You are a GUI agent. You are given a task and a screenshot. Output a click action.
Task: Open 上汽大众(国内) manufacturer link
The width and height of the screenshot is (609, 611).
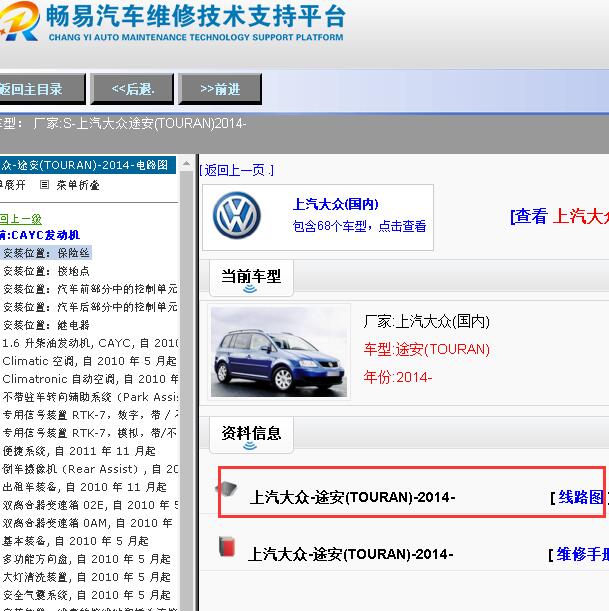coord(335,204)
